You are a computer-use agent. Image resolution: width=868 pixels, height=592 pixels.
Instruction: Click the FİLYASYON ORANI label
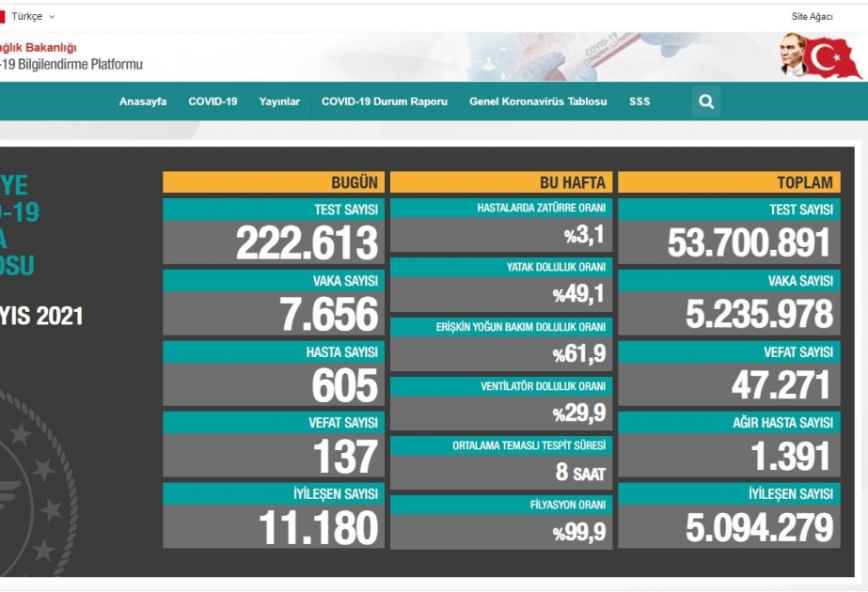pyautogui.click(x=568, y=505)
